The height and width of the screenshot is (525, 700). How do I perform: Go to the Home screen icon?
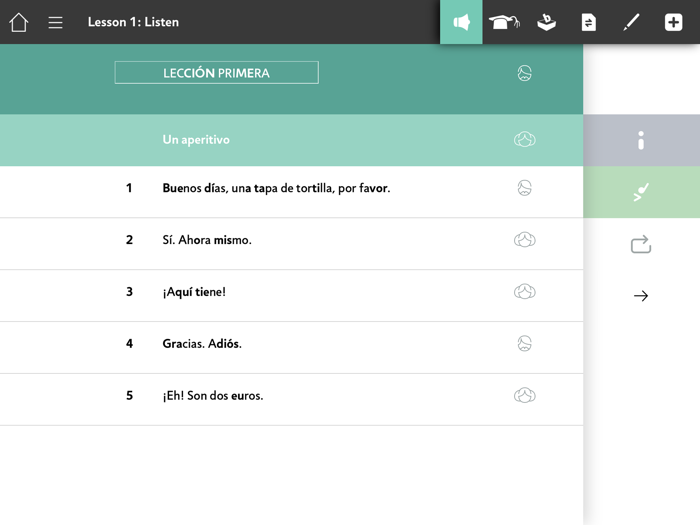click(19, 22)
